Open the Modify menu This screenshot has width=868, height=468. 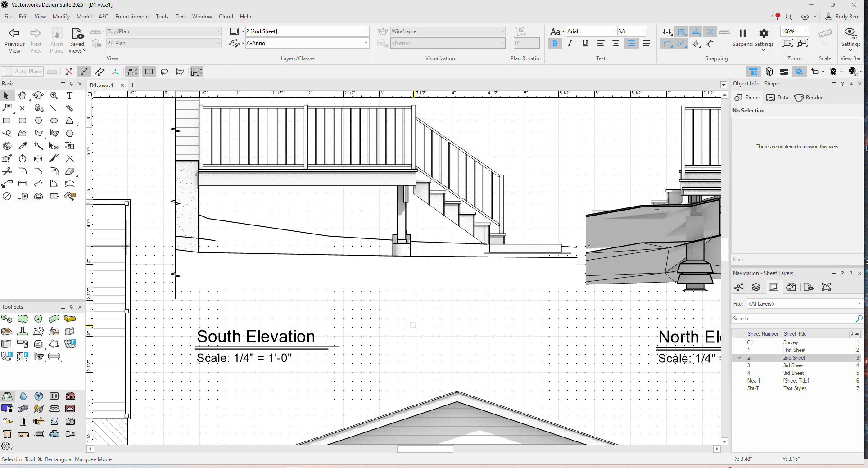point(61,17)
